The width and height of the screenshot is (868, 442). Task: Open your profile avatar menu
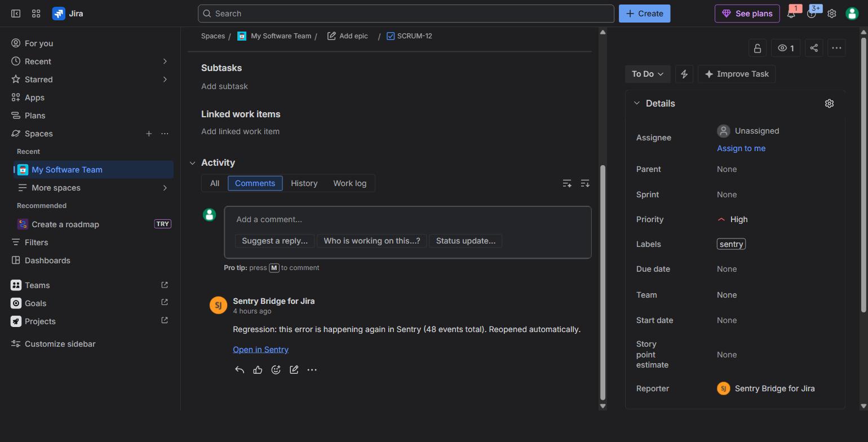click(x=852, y=14)
